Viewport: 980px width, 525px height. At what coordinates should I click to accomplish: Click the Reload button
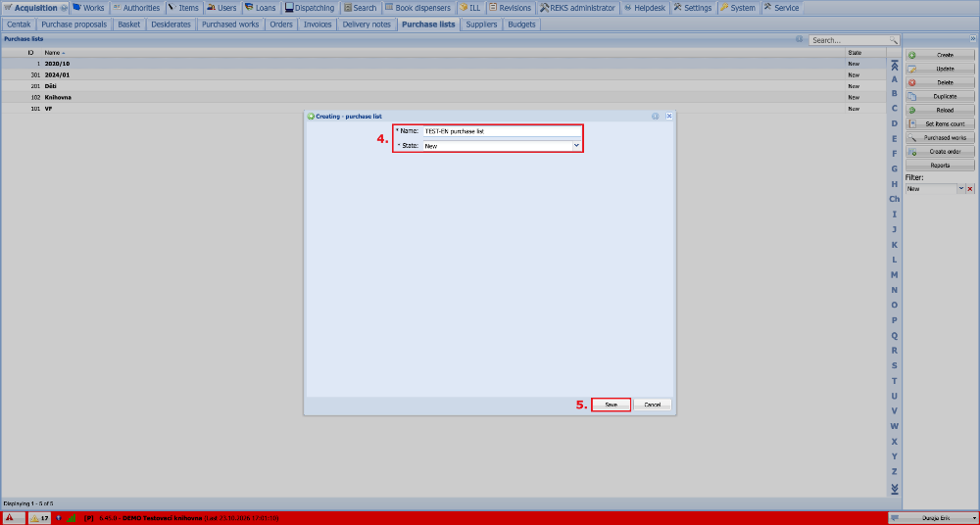(x=940, y=110)
